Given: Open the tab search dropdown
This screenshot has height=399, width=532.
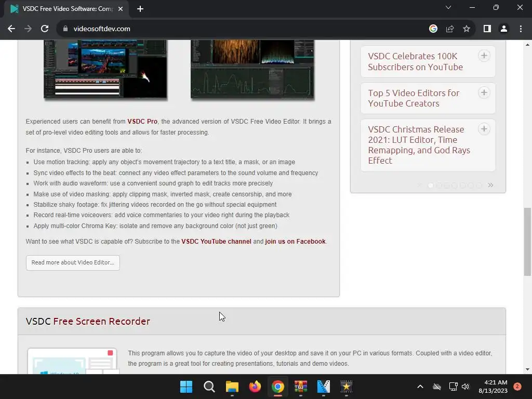Looking at the screenshot, I should 448,7.
